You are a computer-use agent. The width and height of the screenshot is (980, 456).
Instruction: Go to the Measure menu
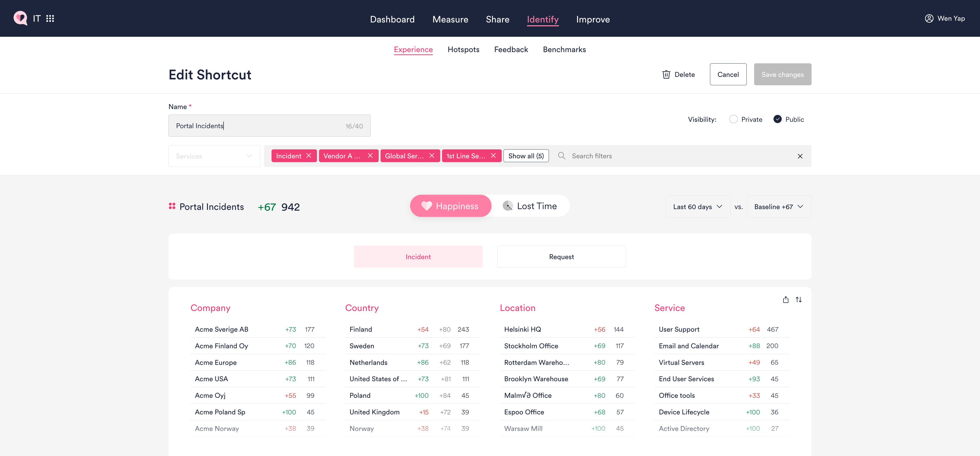click(x=450, y=19)
